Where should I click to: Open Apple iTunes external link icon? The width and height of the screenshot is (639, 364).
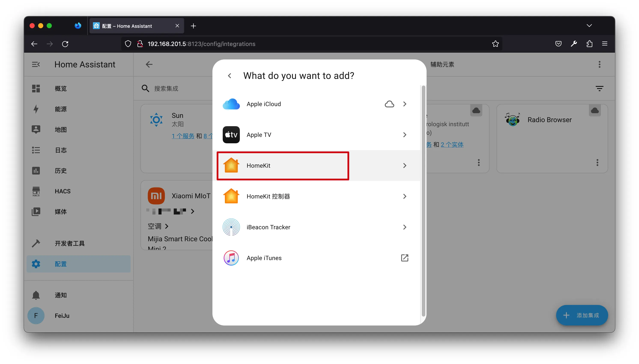[405, 258]
